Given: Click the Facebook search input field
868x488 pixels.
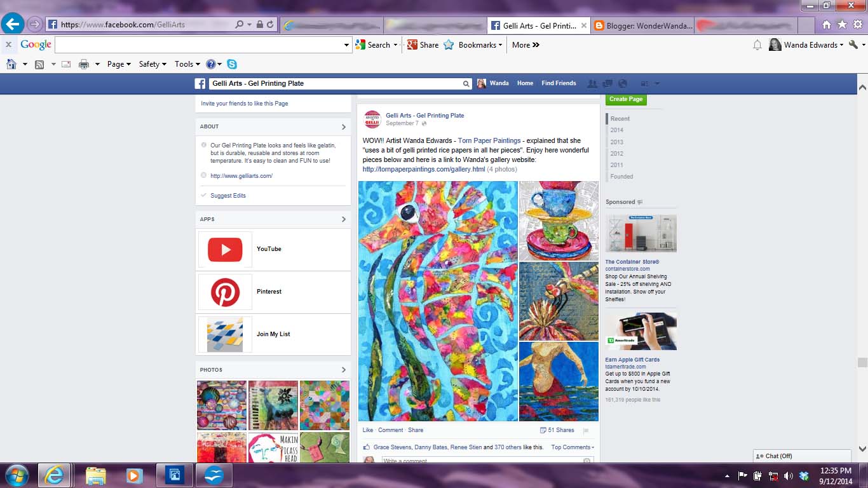Looking at the screenshot, I should coord(335,83).
